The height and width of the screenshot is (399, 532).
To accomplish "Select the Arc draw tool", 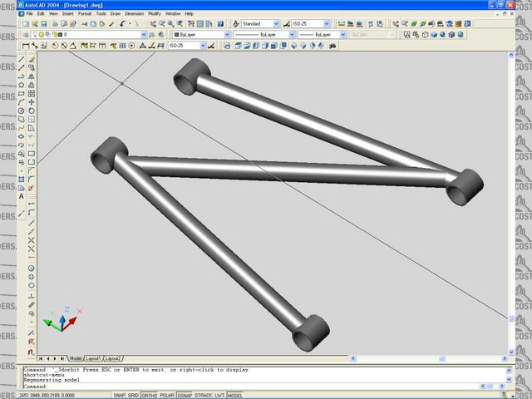I will pos(22,102).
